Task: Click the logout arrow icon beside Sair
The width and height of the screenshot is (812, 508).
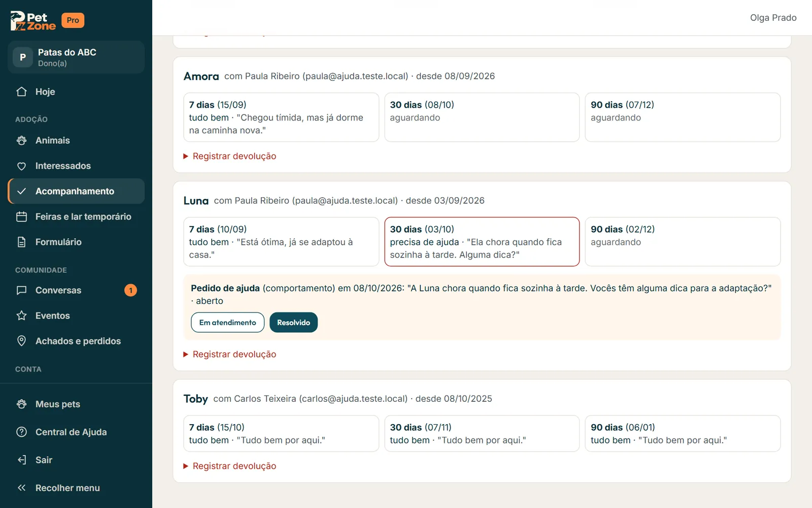Action: click(21, 460)
